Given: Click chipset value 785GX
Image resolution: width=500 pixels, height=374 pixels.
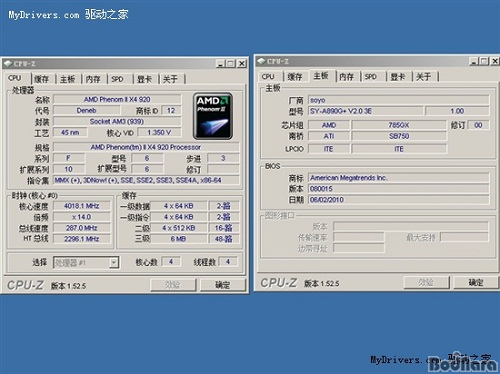Looking at the screenshot, I should pos(399,125).
